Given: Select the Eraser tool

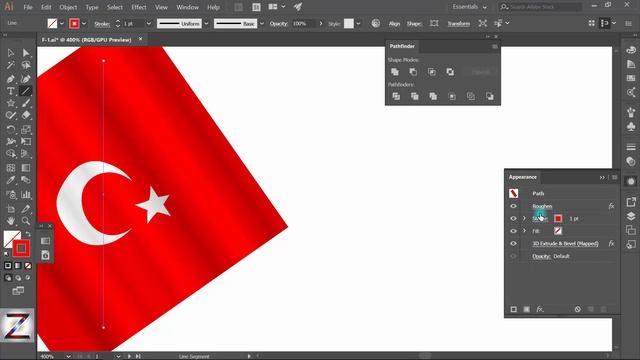Looking at the screenshot, I should [x=26, y=116].
